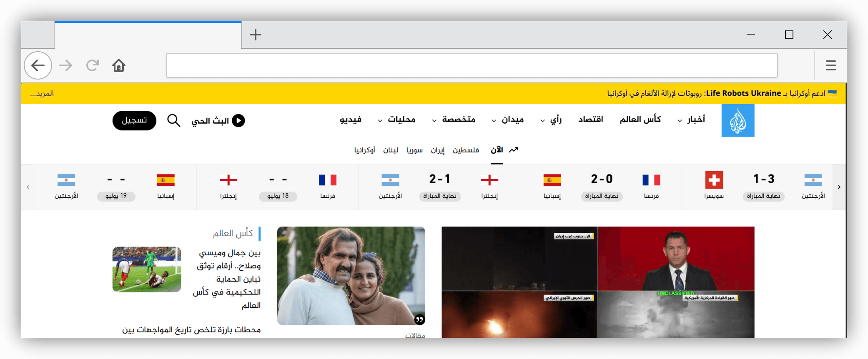Click France flag in the 18 يوليو match
Screen dimensions: 868x359
[x=328, y=180]
